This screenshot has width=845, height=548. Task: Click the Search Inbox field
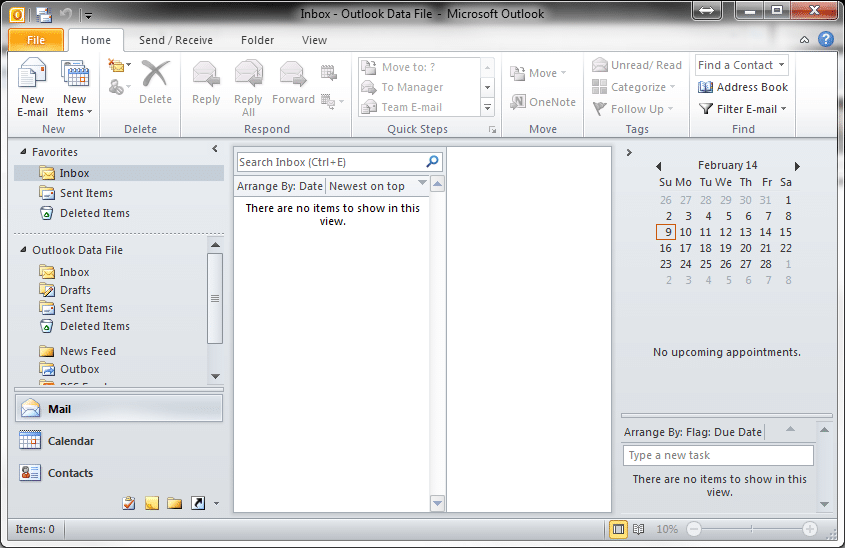(x=331, y=162)
